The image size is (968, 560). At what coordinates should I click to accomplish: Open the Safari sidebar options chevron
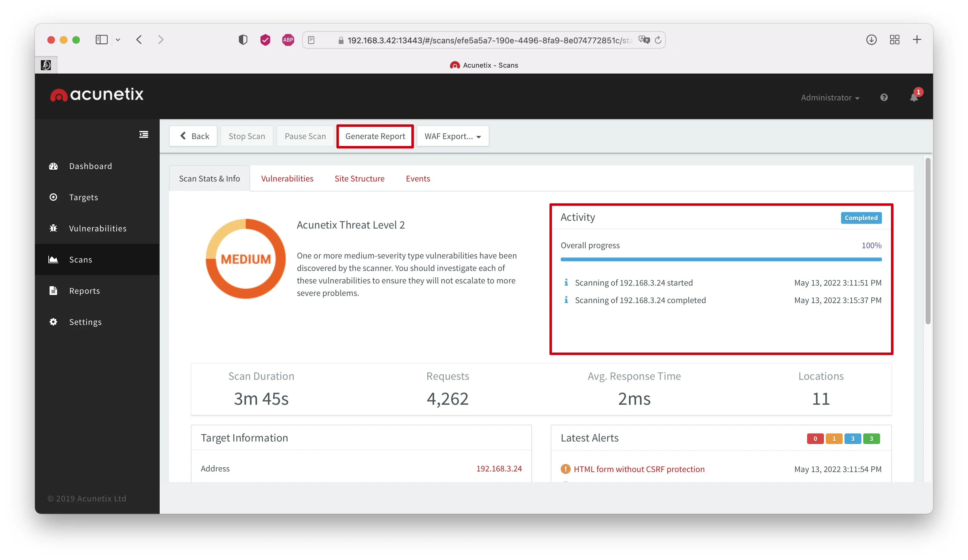118,40
